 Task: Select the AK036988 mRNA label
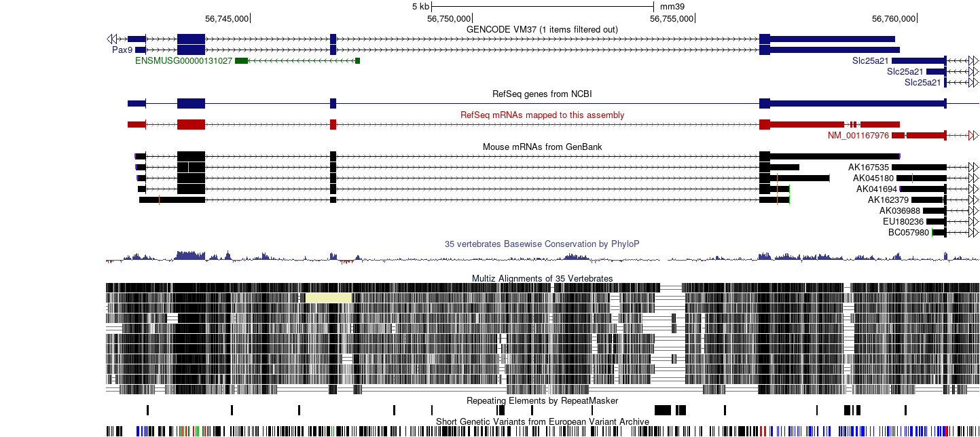click(x=899, y=210)
